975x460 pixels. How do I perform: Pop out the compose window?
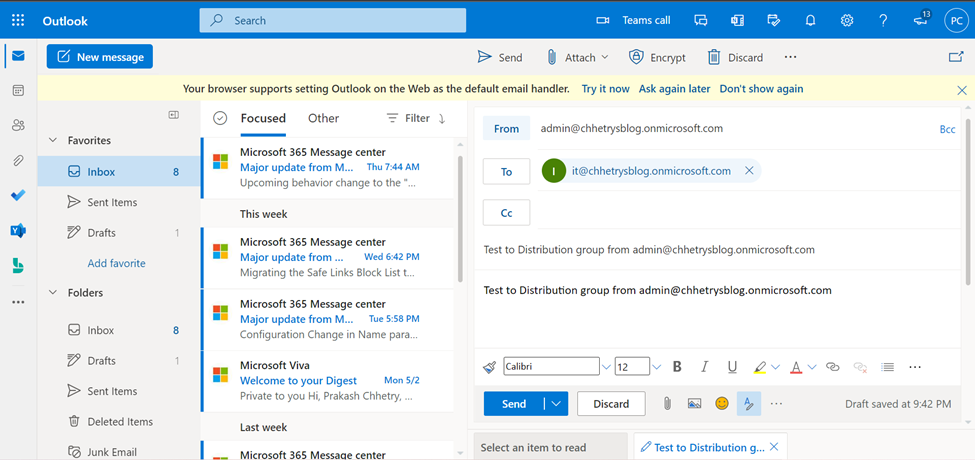[x=956, y=57]
